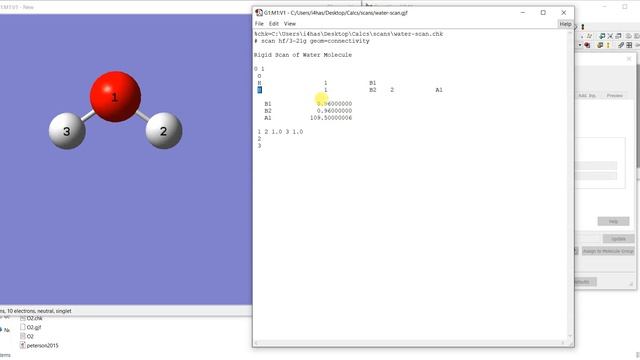Click the A1 angle value 109.50000006
The height and width of the screenshot is (360, 640).
(x=331, y=118)
